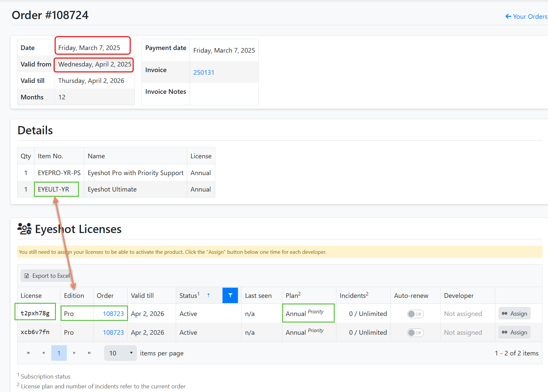Open order 108723 for license xcb6v7fn
Viewport: 548px width, 392px height.
113,332
